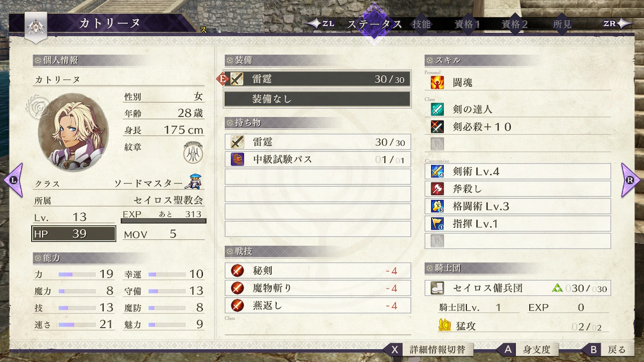The height and width of the screenshot is (362, 644).
Task: Click the 指揮 Lv.1 flag icon
Action: [x=437, y=224]
